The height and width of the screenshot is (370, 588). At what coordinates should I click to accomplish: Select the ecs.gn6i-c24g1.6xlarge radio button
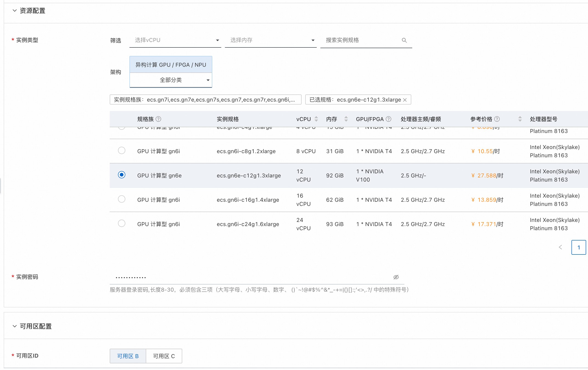coord(122,224)
